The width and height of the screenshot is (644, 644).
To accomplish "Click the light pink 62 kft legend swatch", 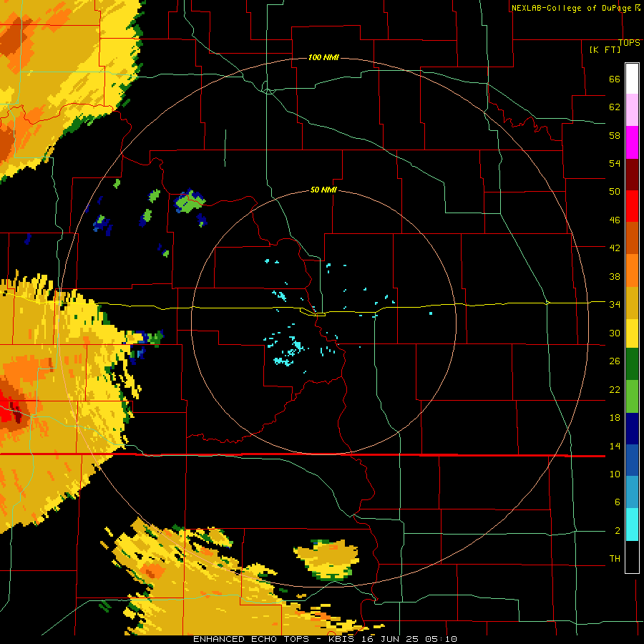I will pos(632,109).
